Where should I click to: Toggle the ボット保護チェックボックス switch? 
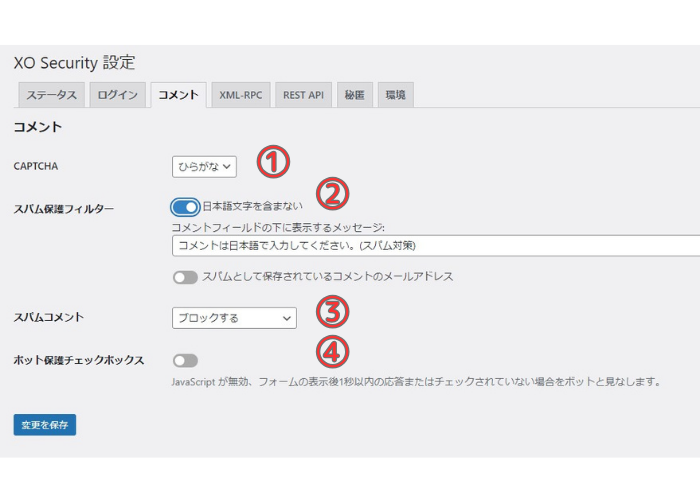pos(185,361)
